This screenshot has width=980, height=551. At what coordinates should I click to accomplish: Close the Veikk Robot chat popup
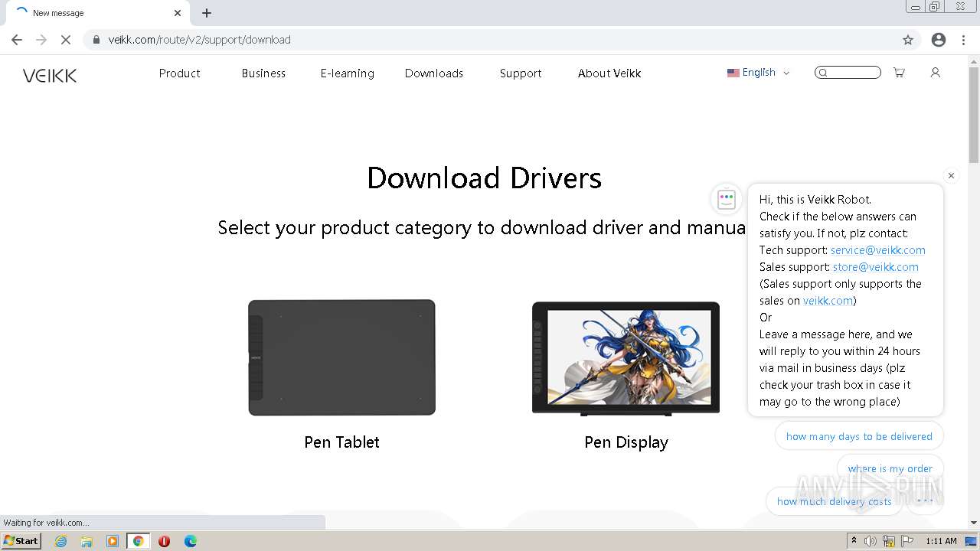(951, 175)
